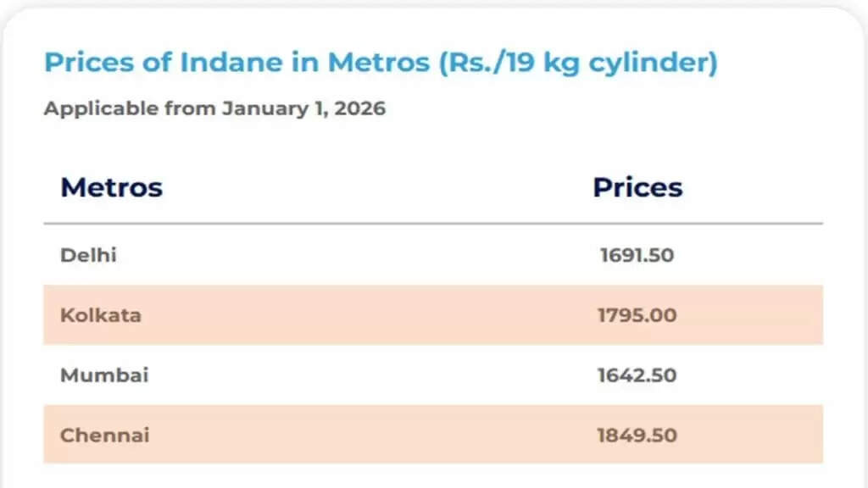The image size is (868, 488).
Task: Click the Prices column header
Action: (x=637, y=187)
